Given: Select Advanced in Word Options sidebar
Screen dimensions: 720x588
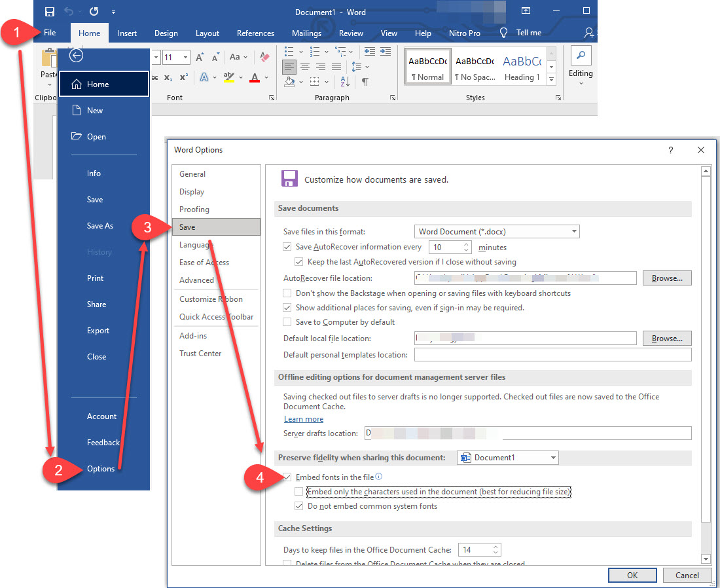Looking at the screenshot, I should pos(196,280).
